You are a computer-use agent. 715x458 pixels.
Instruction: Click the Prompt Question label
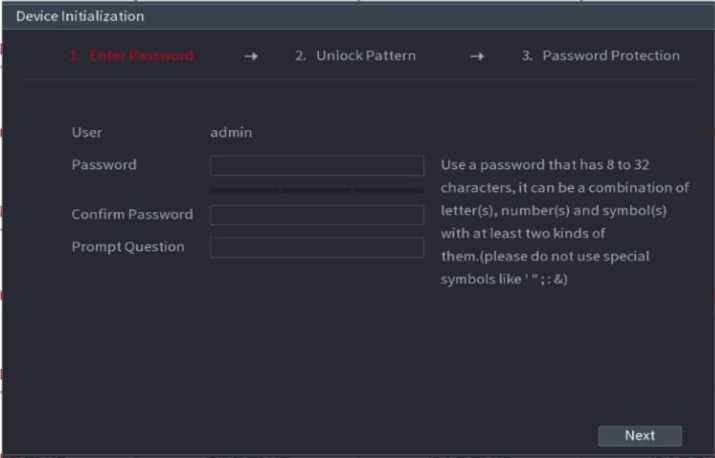[128, 246]
